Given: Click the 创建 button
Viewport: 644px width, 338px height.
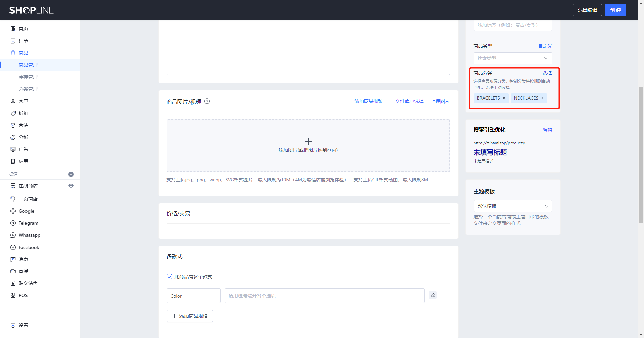Looking at the screenshot, I should tap(615, 10).
